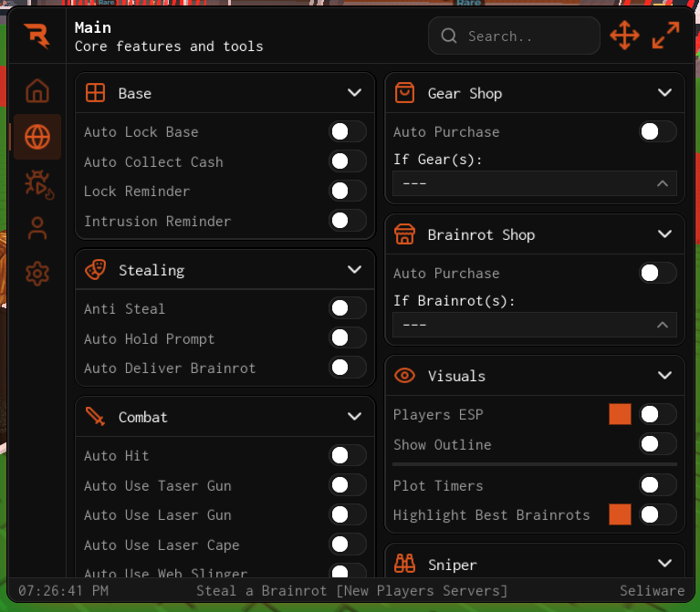Viewport: 700px width, 612px height.
Task: Open the Home icon in sidebar
Action: 37,90
